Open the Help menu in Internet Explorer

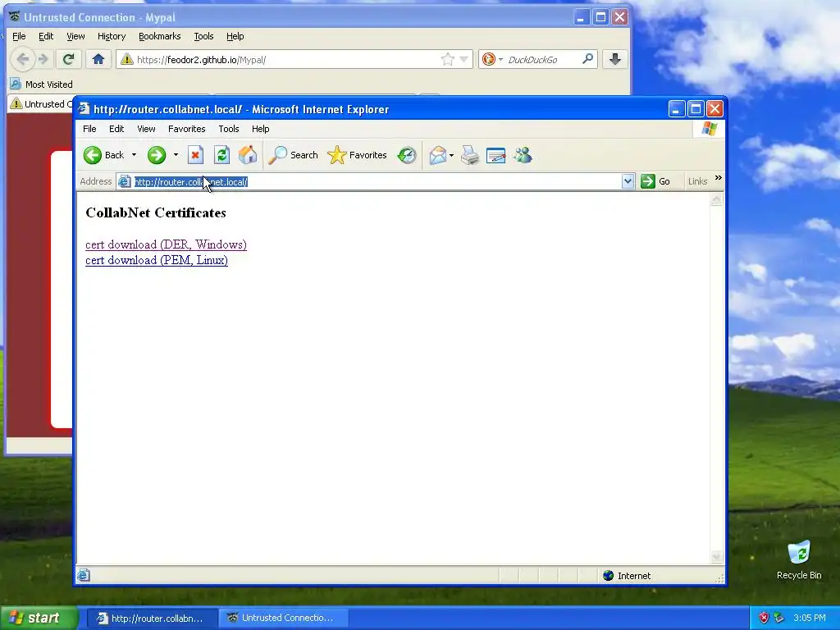[260, 129]
